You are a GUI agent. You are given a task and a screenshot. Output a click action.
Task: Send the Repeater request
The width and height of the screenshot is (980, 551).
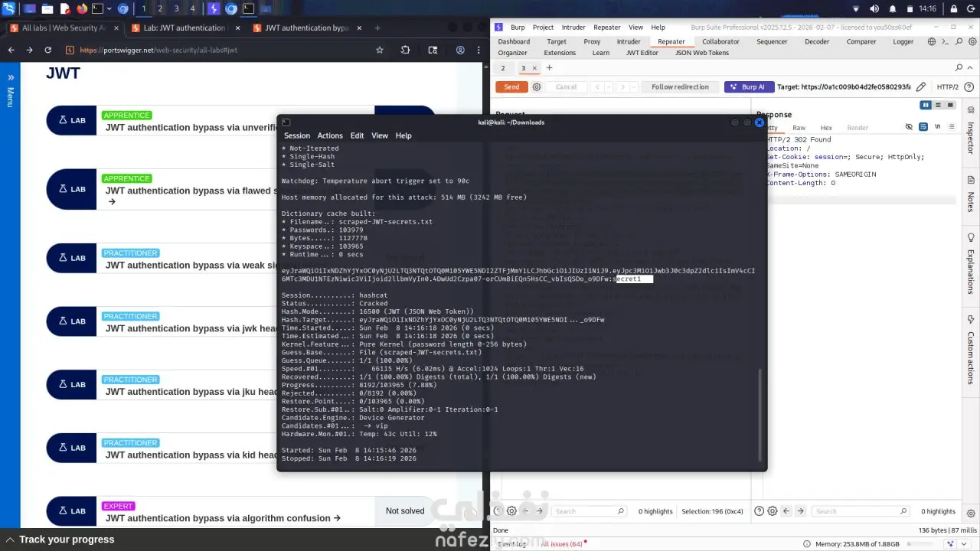click(x=511, y=87)
